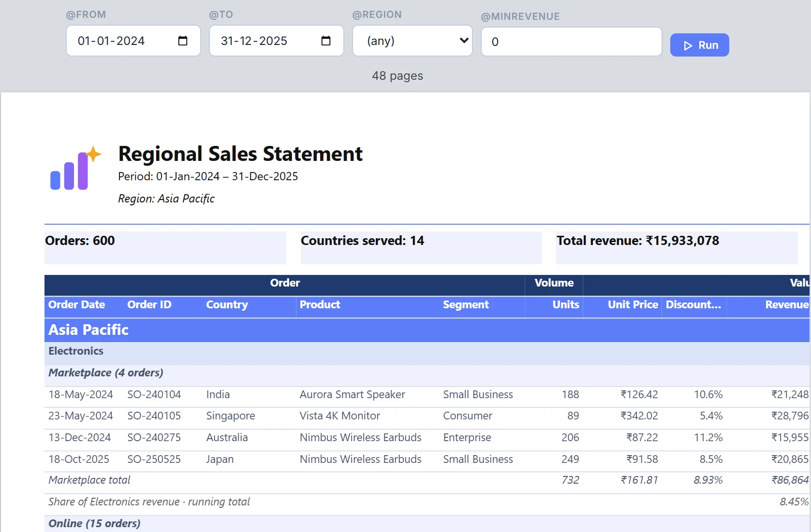
Task: Click the Revenue column header
Action: coord(787,305)
